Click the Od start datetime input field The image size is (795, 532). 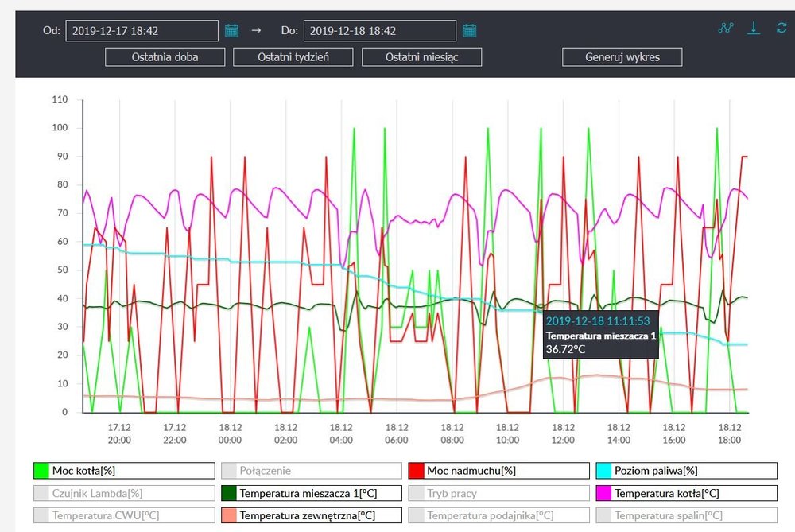(142, 31)
